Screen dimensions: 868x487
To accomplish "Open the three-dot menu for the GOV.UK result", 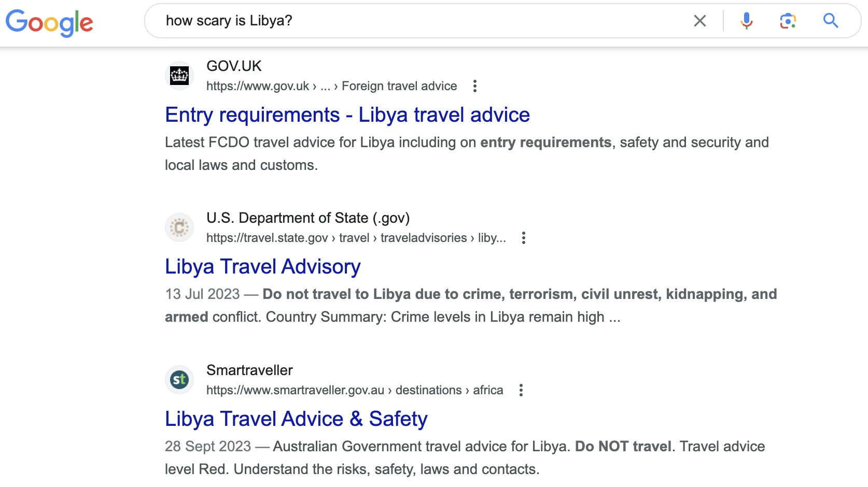I will click(x=475, y=86).
